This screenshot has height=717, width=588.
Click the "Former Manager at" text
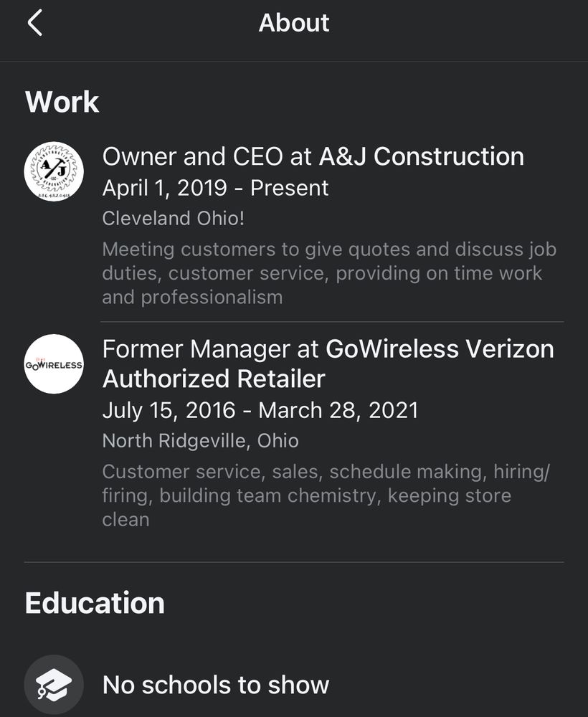[x=212, y=349]
